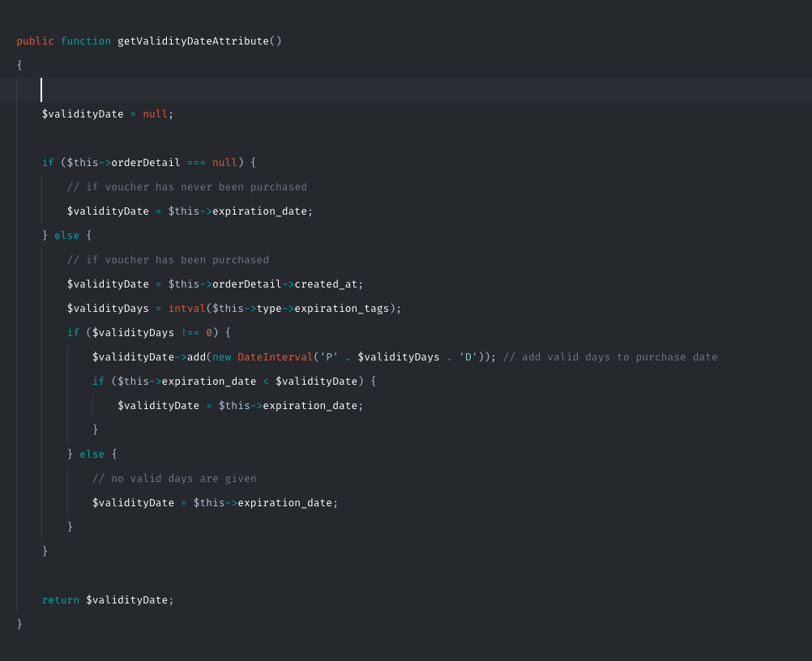The width and height of the screenshot is (812, 661).
Task: Click 'DateInterval' class name
Action: (276, 357)
